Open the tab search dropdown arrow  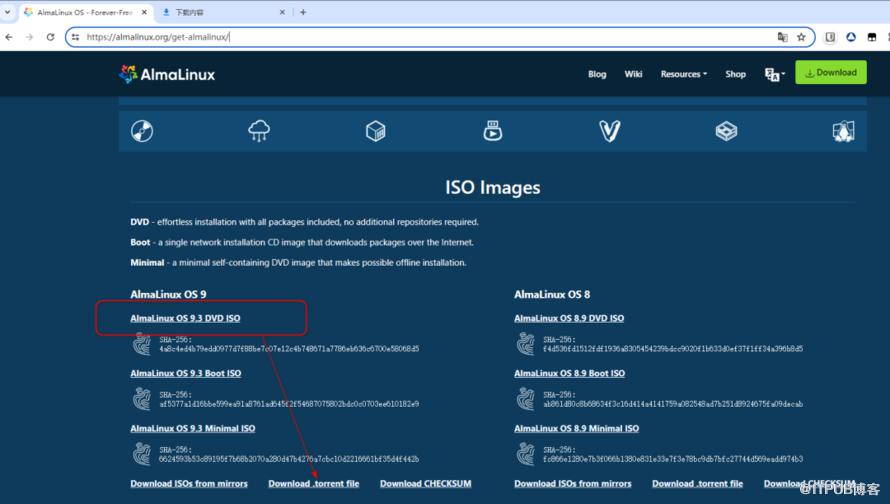[9, 12]
